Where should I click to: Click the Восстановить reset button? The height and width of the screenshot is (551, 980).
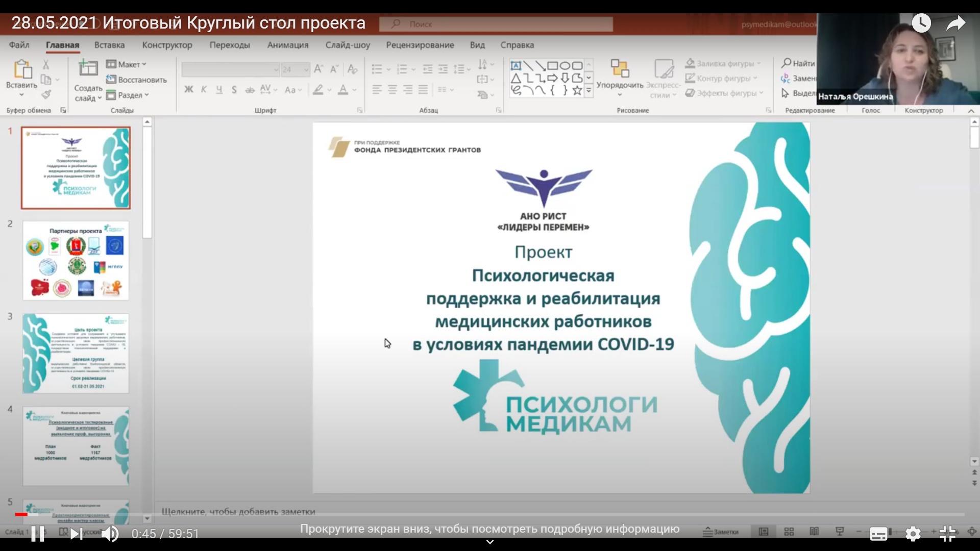tap(136, 80)
